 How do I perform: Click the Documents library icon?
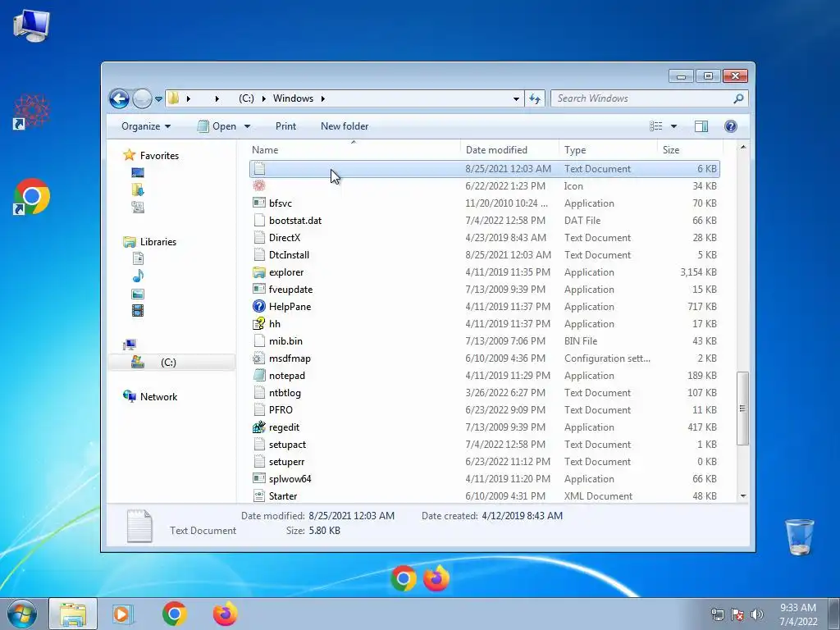point(138,258)
